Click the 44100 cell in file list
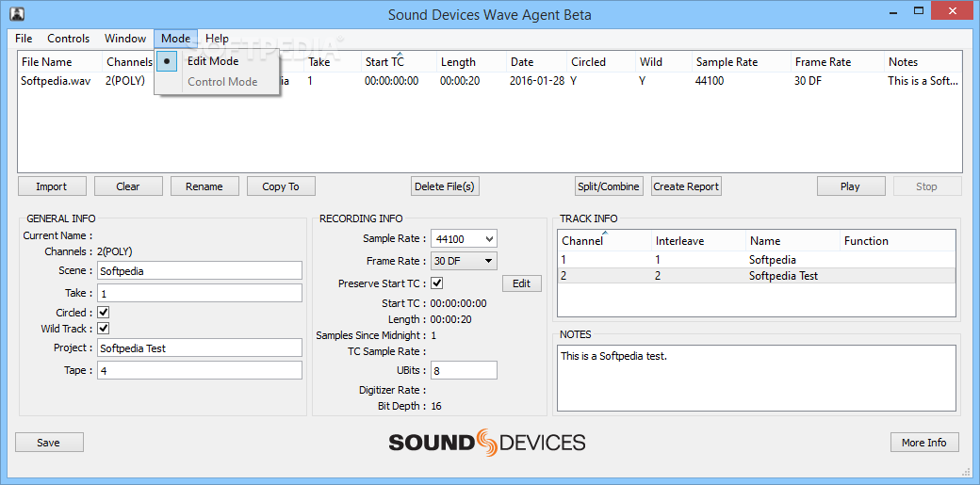The image size is (980, 485). point(710,81)
